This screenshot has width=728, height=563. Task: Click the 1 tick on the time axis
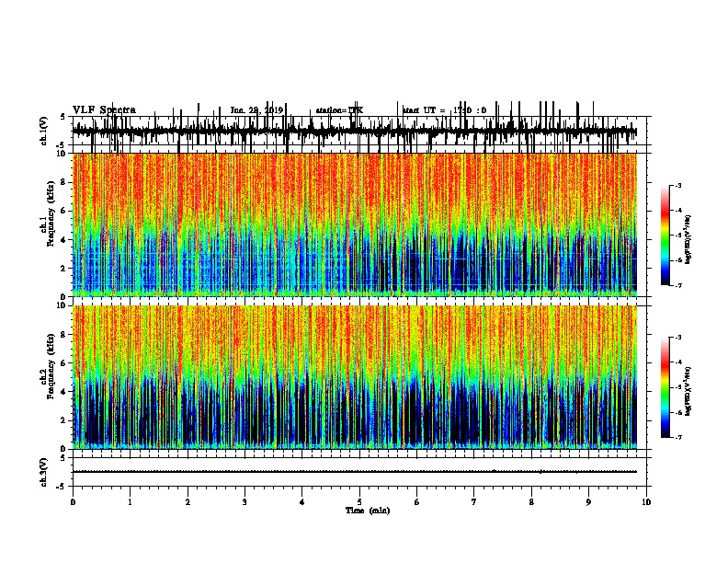(130, 502)
